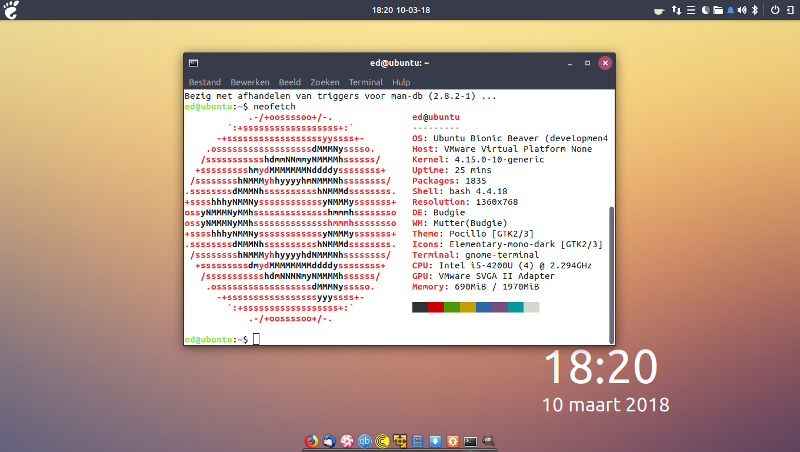Image resolution: width=800 pixels, height=452 pixels.
Task: Click the 'Host: VMware Virtual Platform' line
Action: [x=502, y=149]
